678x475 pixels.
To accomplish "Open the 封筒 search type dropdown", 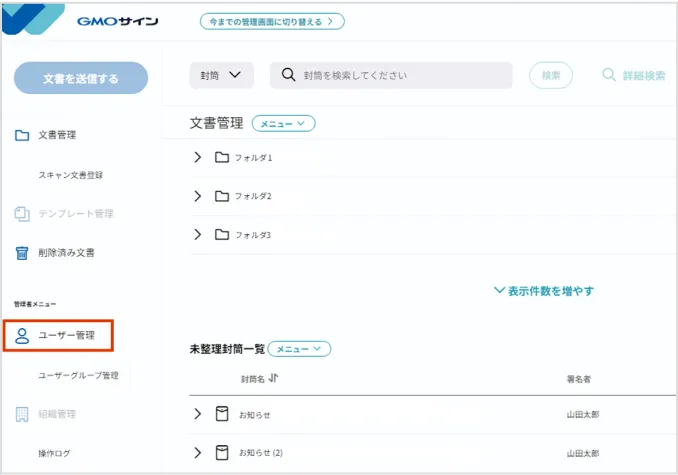I will click(221, 75).
